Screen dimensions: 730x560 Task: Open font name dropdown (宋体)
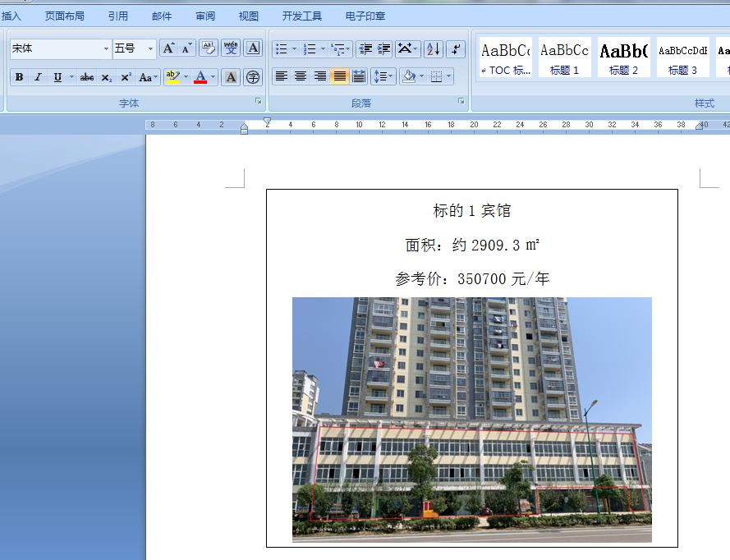106,48
